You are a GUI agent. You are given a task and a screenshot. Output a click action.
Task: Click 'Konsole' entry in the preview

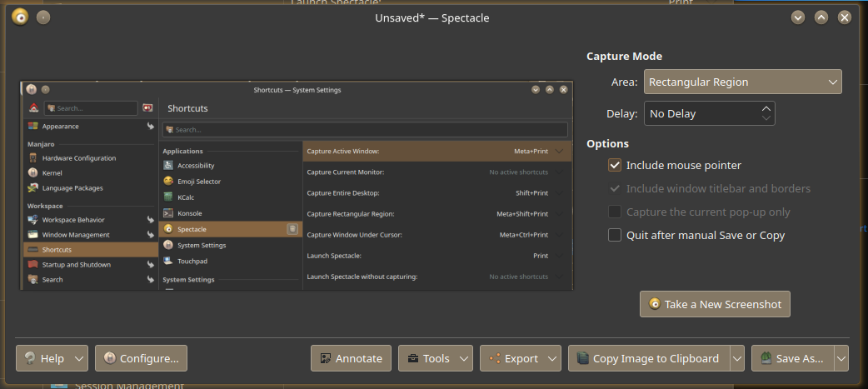click(x=190, y=213)
